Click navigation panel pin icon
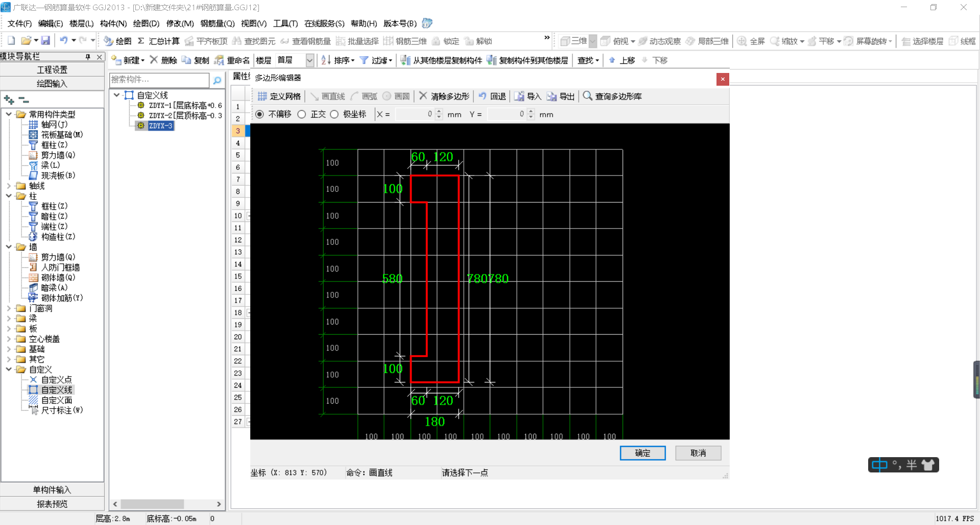The height and width of the screenshot is (525, 980). tap(88, 57)
